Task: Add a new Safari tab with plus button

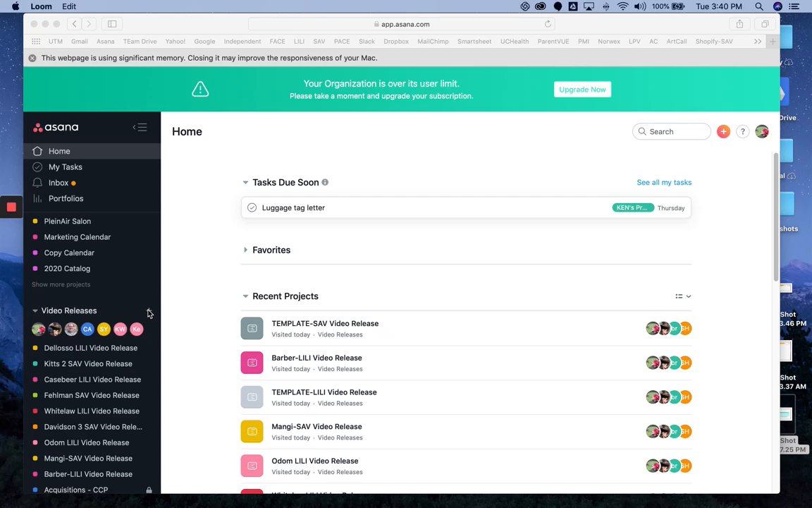Action: point(772,42)
